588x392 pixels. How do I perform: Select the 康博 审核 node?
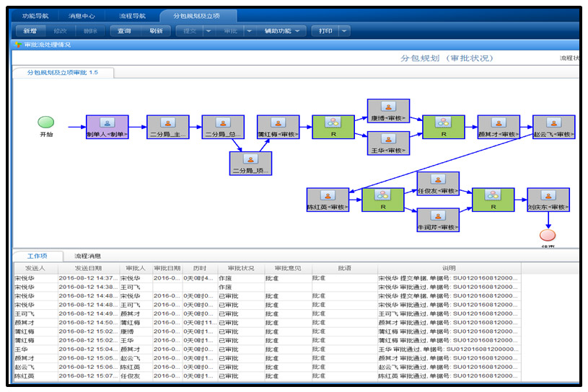(x=388, y=110)
